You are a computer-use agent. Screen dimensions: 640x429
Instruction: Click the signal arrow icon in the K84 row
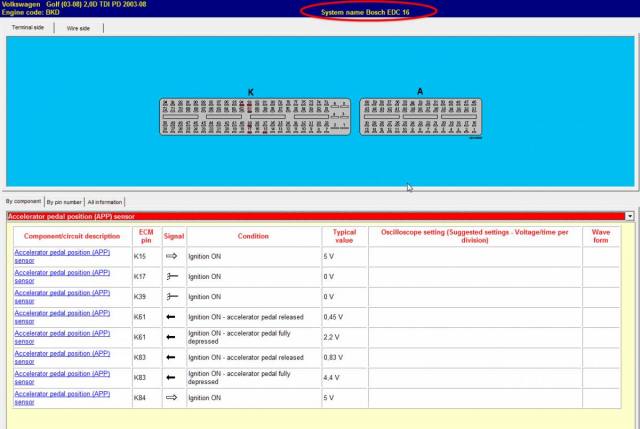click(x=171, y=397)
